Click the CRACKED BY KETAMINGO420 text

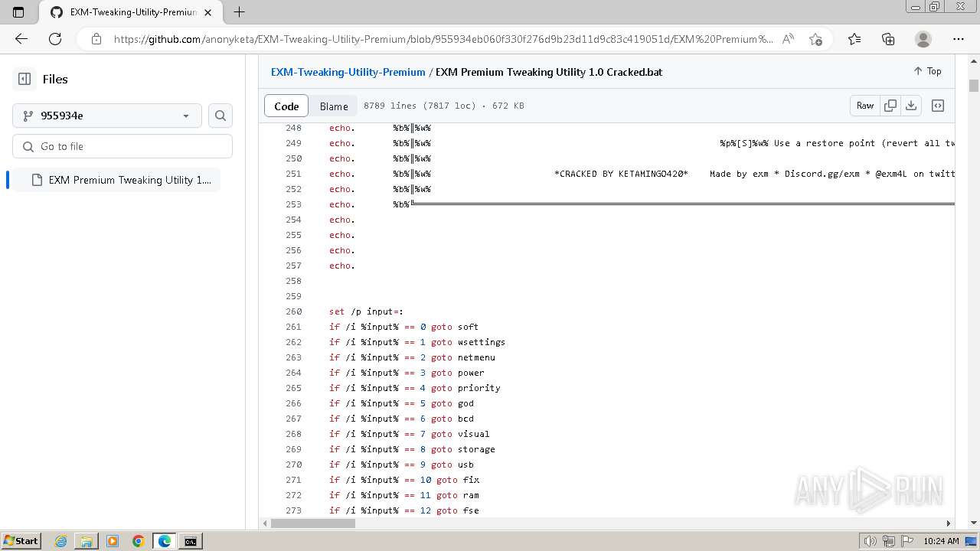point(621,174)
